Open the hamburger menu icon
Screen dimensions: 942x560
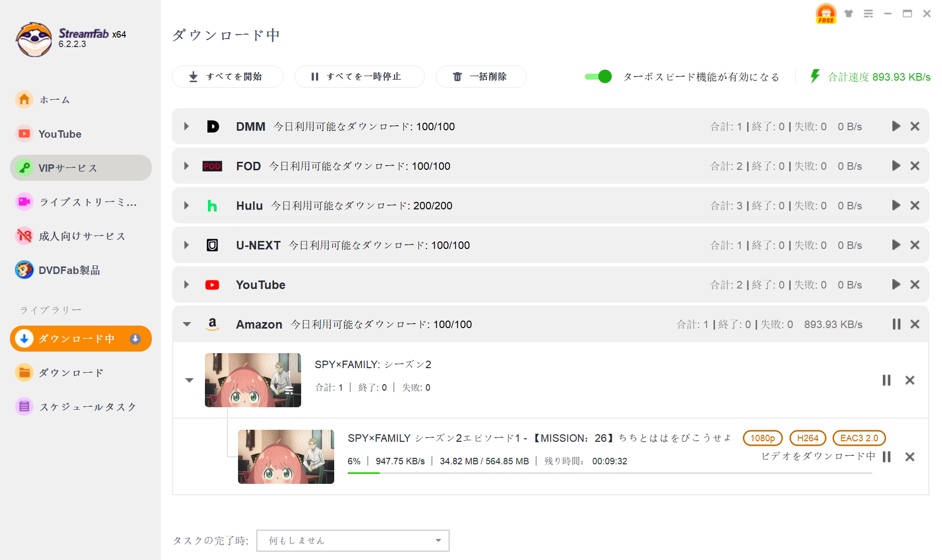coord(868,14)
